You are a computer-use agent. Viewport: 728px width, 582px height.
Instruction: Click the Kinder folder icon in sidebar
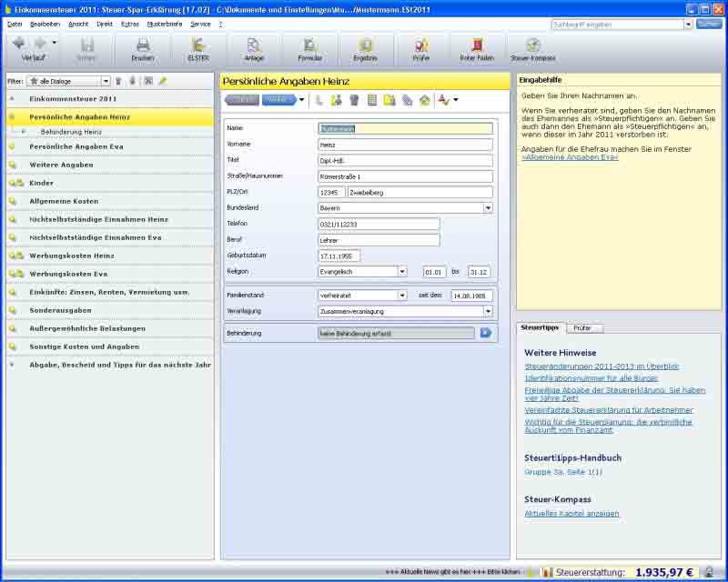(x=16, y=183)
